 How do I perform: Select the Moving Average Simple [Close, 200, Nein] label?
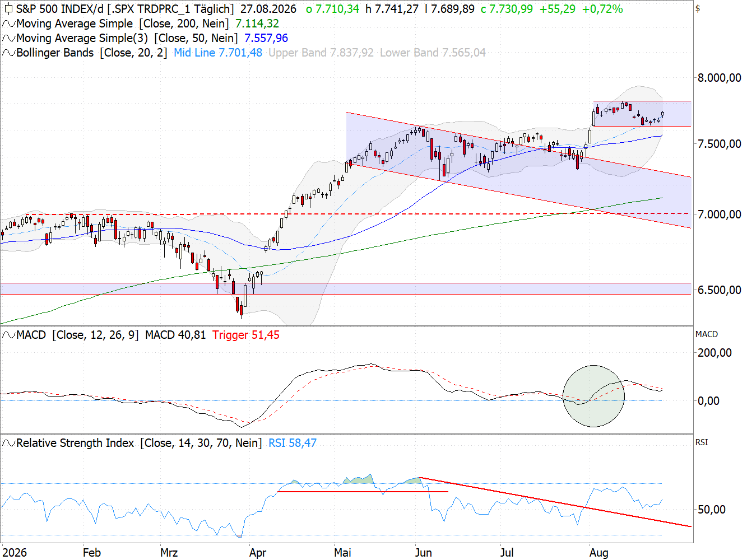(x=123, y=24)
